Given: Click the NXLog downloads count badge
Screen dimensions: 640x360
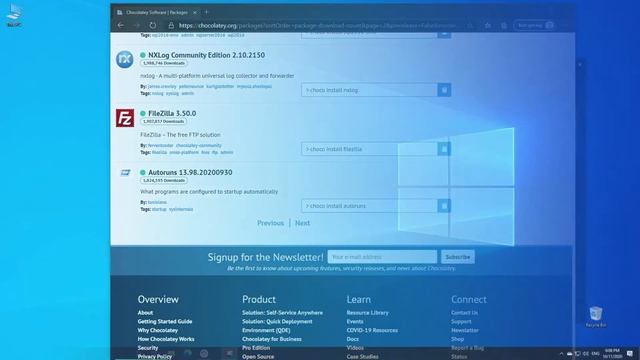Looking at the screenshot, I should click(x=164, y=63).
